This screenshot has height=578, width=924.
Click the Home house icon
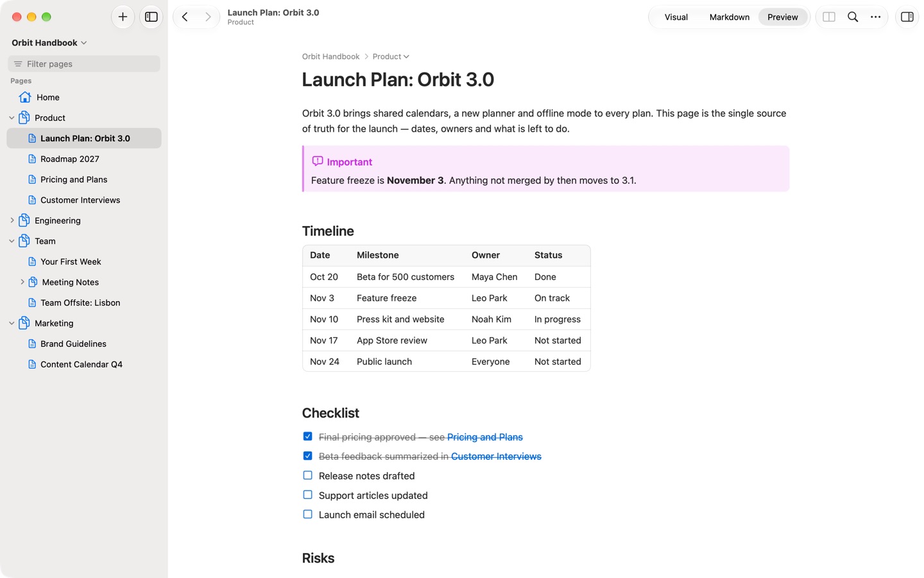pyautogui.click(x=25, y=97)
